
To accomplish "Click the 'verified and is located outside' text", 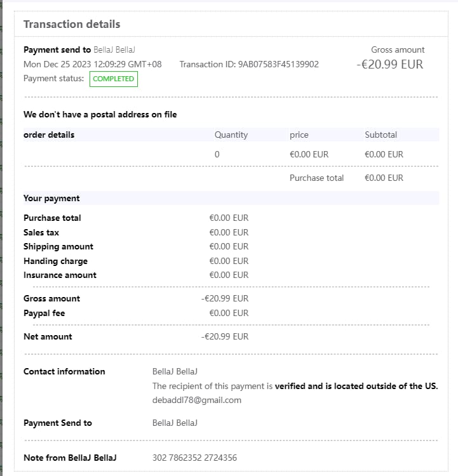I will tap(356, 386).
